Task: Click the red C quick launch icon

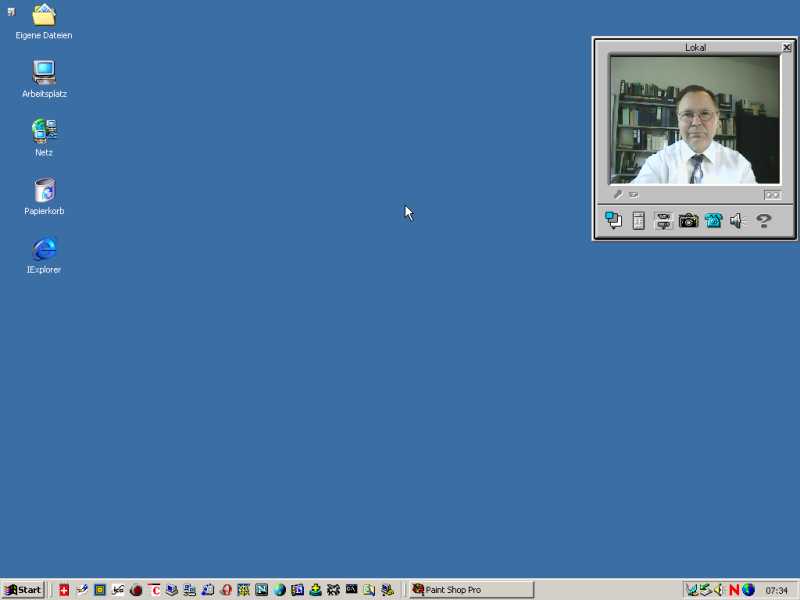Action: tap(154, 590)
